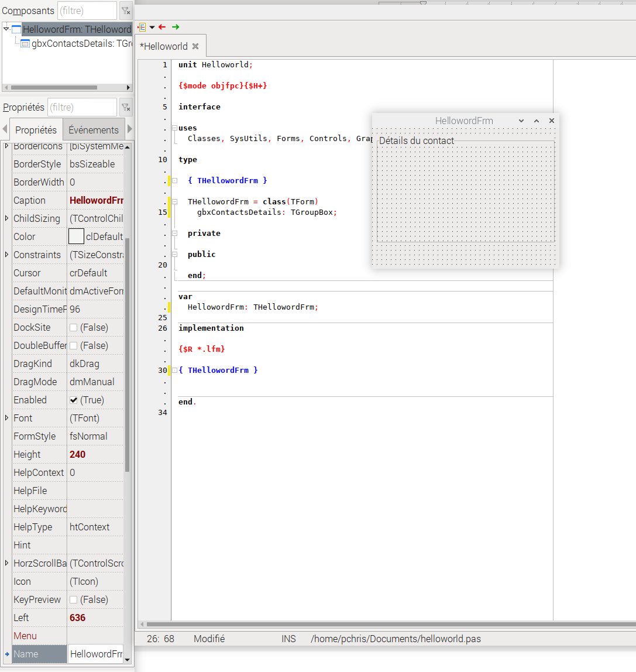Close the *Helloworld editor tab

click(x=195, y=46)
